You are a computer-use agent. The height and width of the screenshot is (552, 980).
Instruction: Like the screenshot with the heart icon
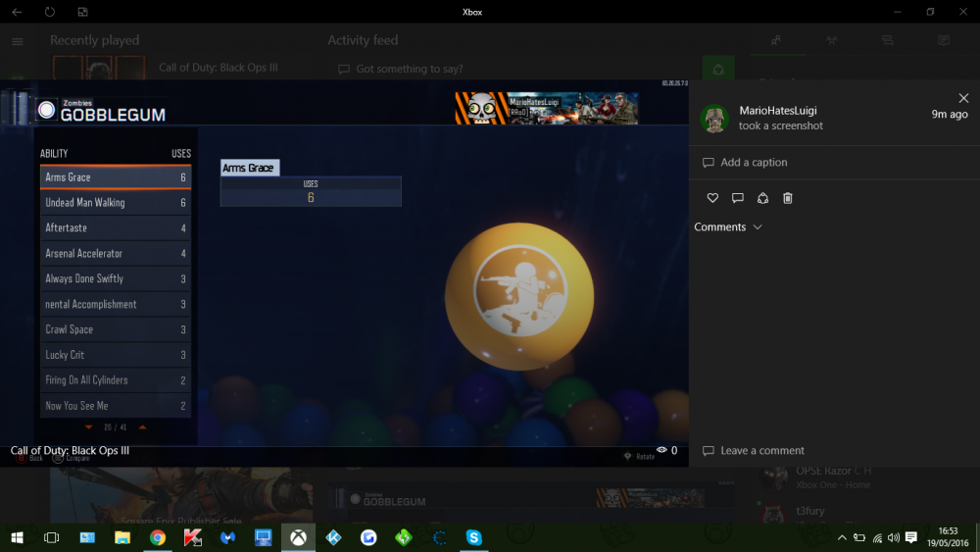(712, 198)
